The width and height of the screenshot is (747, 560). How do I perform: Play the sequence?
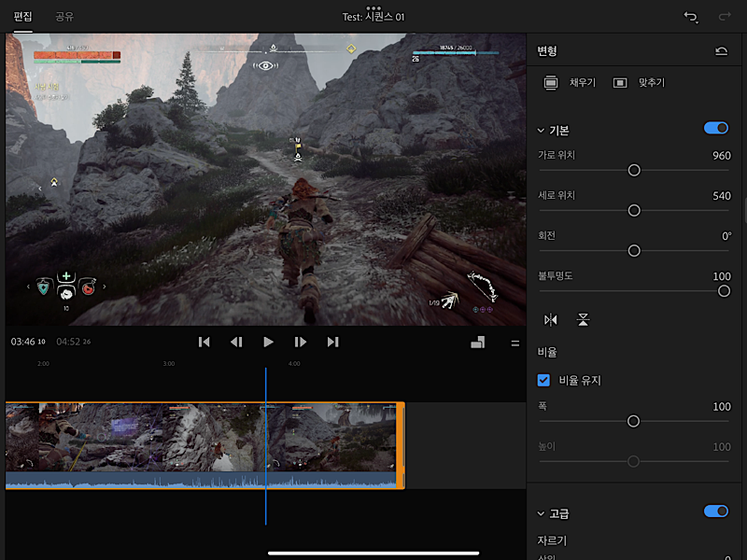[x=268, y=342]
